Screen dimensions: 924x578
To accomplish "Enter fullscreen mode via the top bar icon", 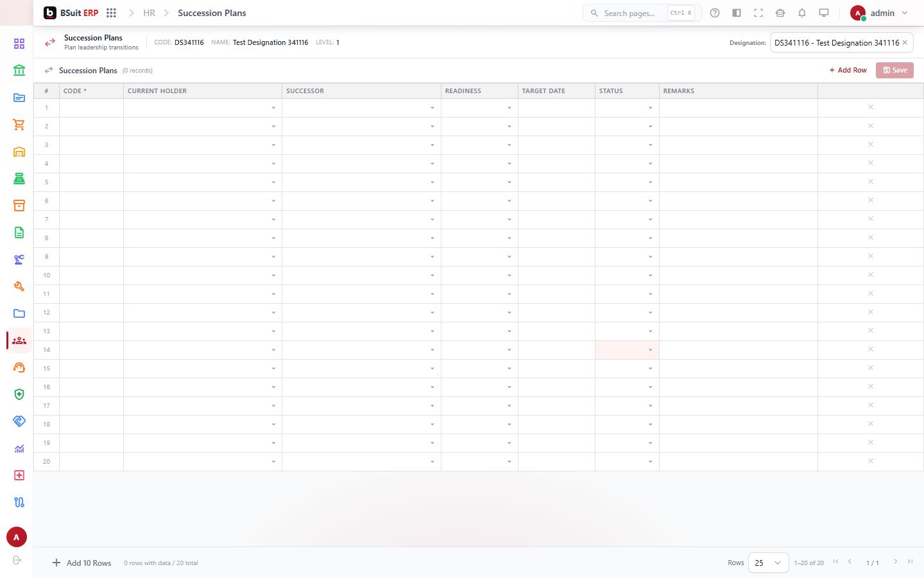I will point(758,13).
